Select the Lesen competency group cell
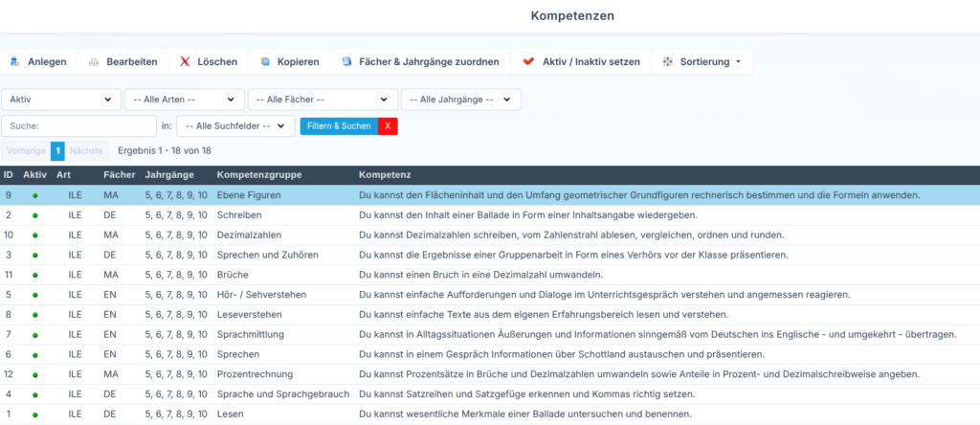The width and height of the screenshot is (980, 425). click(230, 414)
